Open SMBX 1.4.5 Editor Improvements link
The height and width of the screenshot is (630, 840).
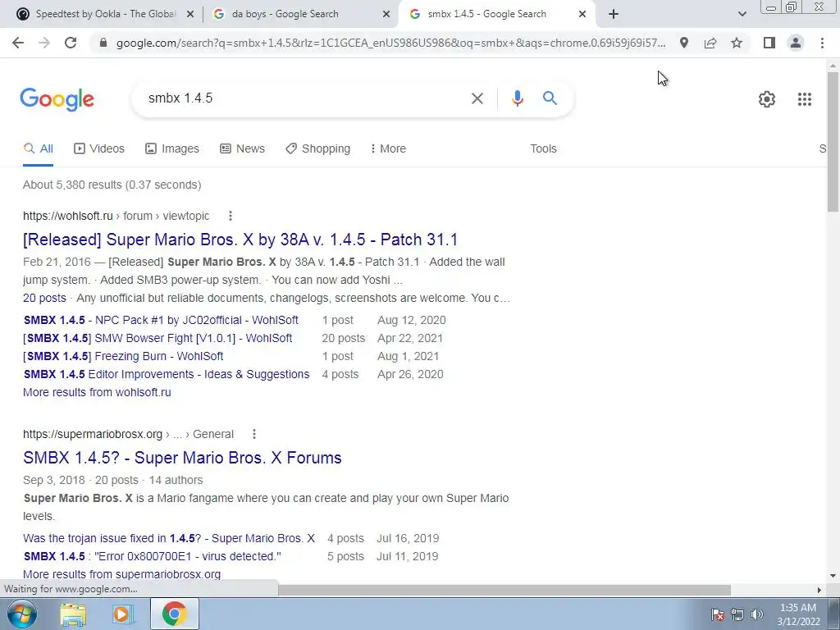[x=167, y=374]
